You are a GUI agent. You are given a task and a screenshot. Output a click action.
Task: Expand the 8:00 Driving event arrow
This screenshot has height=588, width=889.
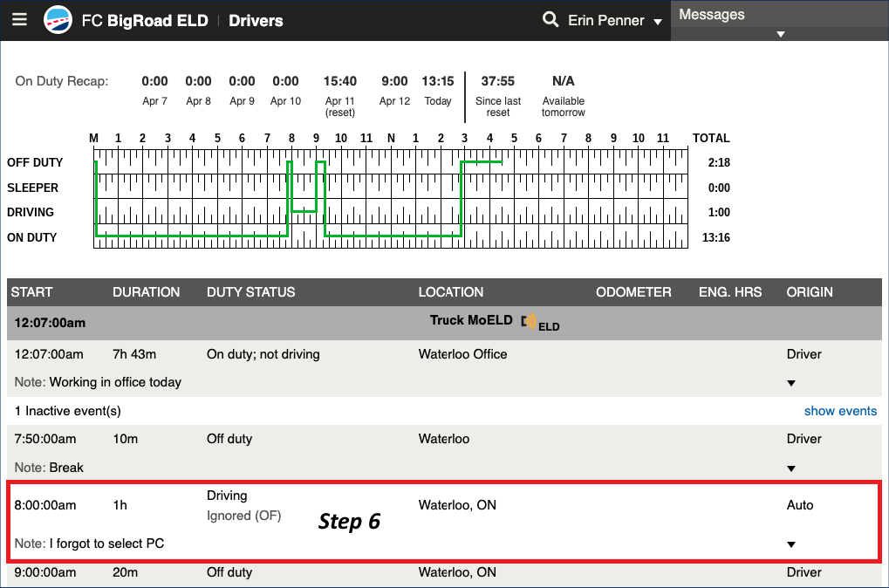click(791, 544)
